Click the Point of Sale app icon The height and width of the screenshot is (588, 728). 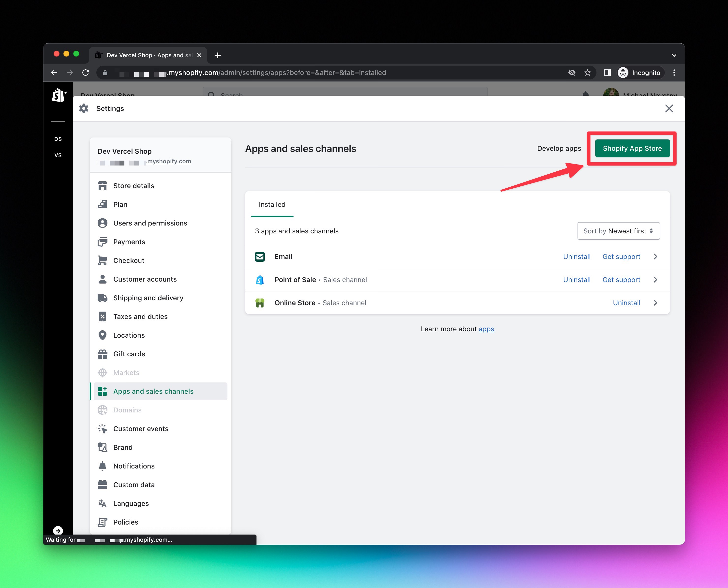(260, 280)
